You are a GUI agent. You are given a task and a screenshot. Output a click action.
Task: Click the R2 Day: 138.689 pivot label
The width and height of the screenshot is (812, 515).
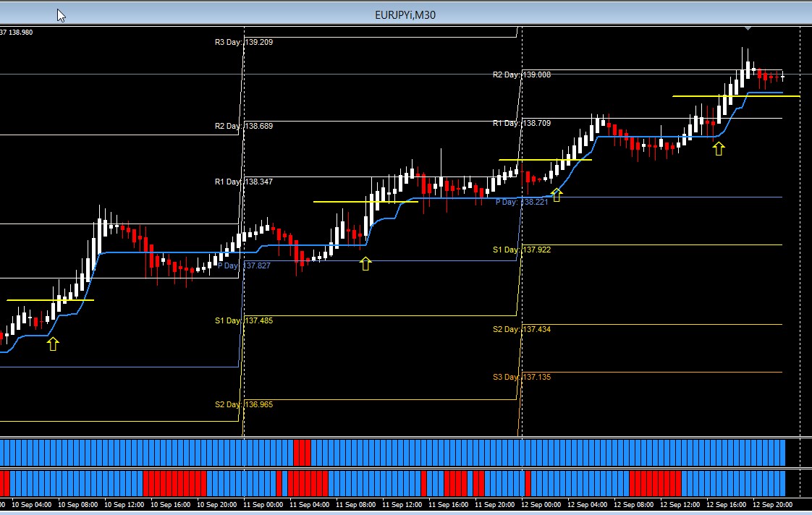tap(244, 126)
